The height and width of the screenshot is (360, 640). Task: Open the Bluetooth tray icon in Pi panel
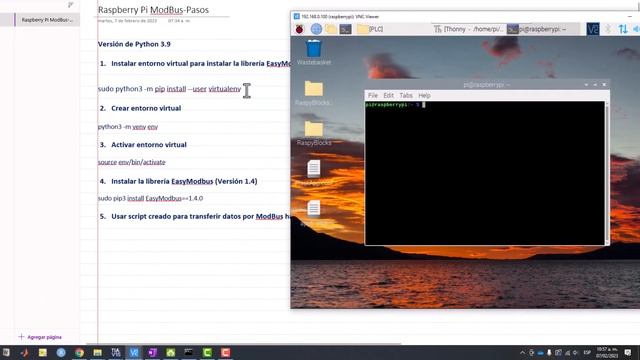[608, 29]
